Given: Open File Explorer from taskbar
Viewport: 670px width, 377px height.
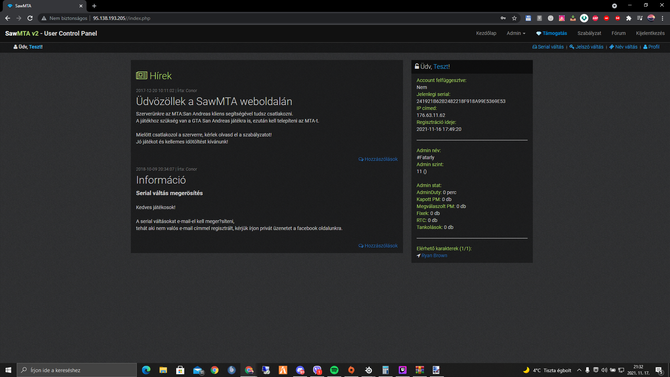Looking at the screenshot, I should point(163,370).
